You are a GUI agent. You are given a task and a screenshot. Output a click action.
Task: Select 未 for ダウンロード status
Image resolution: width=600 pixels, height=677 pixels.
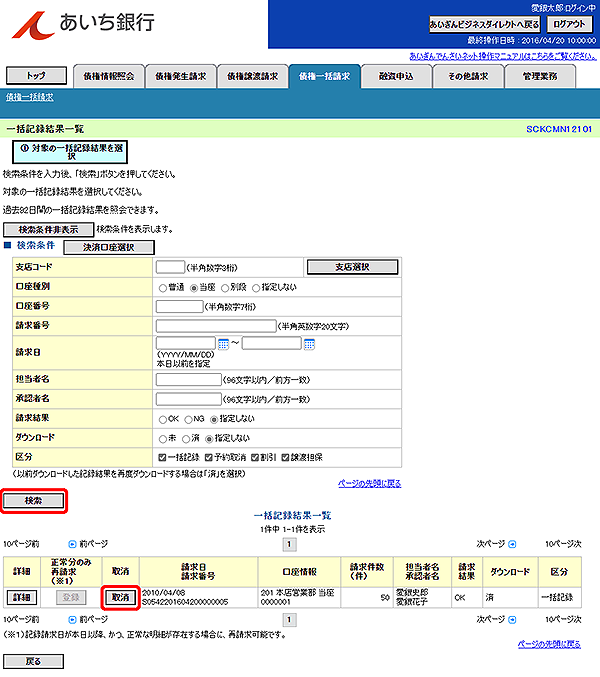tap(163, 439)
